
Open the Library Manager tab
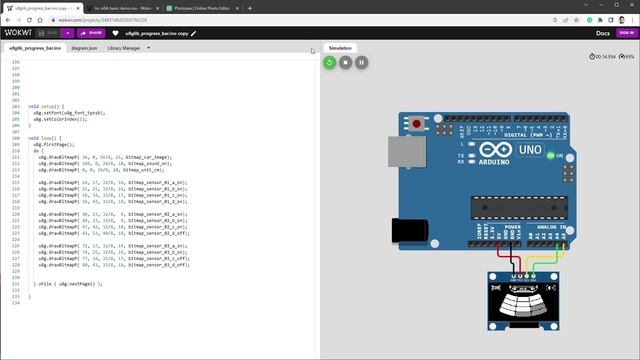point(124,48)
